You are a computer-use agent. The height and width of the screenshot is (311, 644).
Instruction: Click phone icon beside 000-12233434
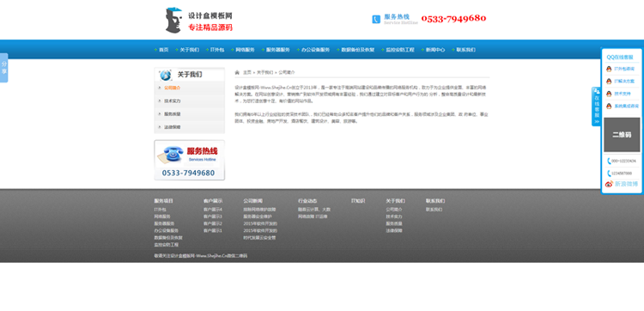point(609,161)
